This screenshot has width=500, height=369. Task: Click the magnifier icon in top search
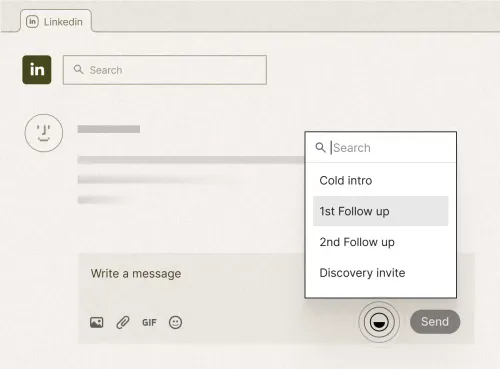point(78,69)
